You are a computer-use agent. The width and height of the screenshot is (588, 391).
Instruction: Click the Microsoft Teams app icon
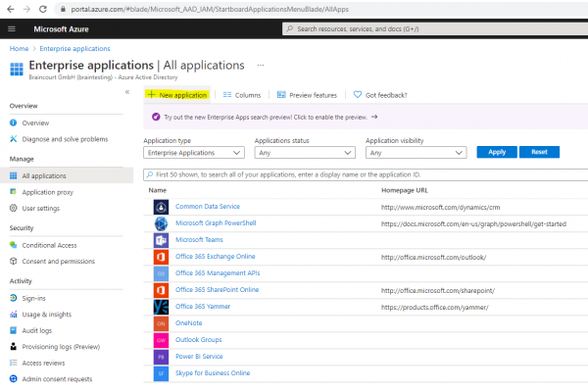pyautogui.click(x=161, y=240)
